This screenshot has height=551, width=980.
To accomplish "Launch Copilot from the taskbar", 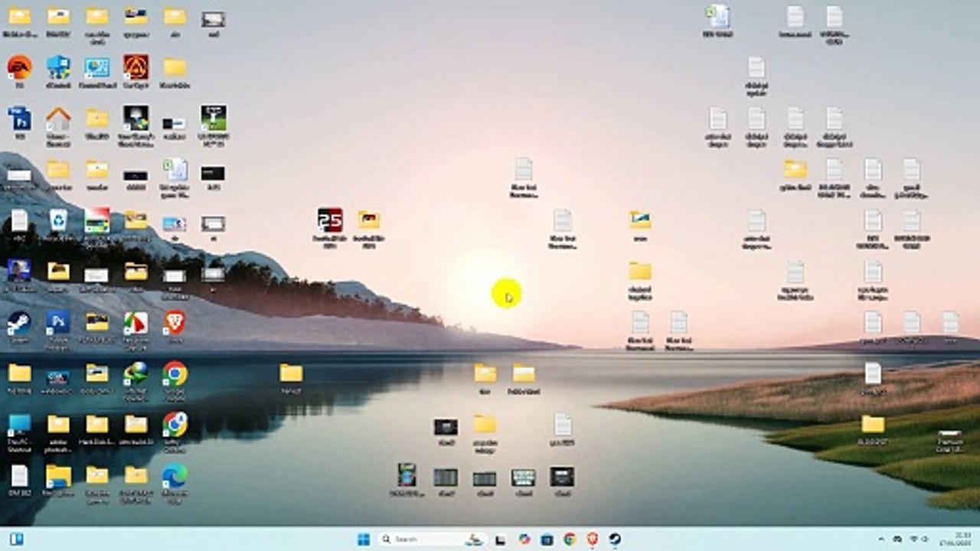I will coord(524,540).
